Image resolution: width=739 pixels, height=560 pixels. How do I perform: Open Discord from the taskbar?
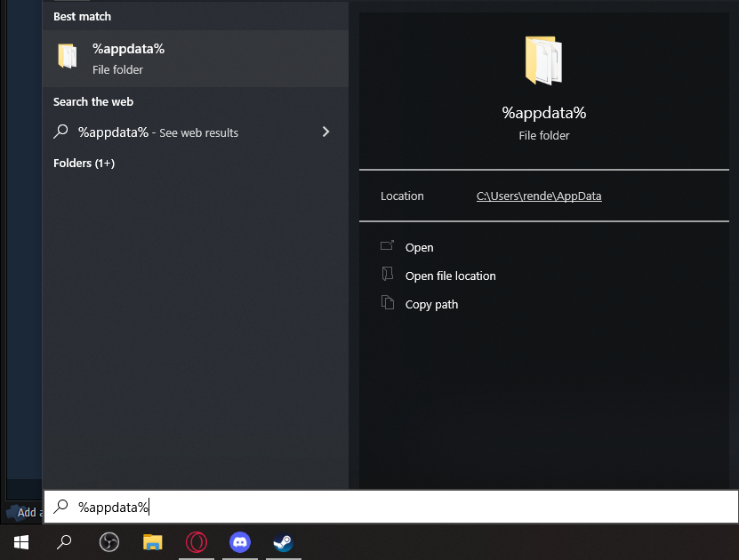[x=240, y=541]
